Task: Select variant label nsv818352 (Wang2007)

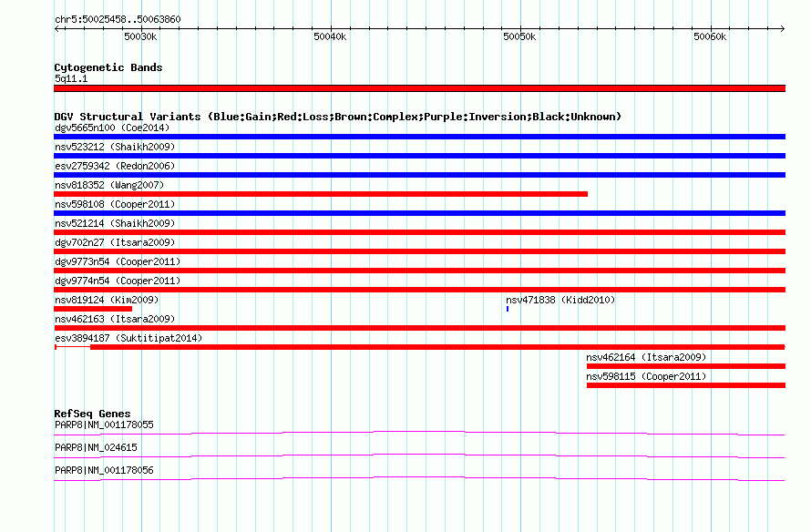Action: tap(109, 185)
